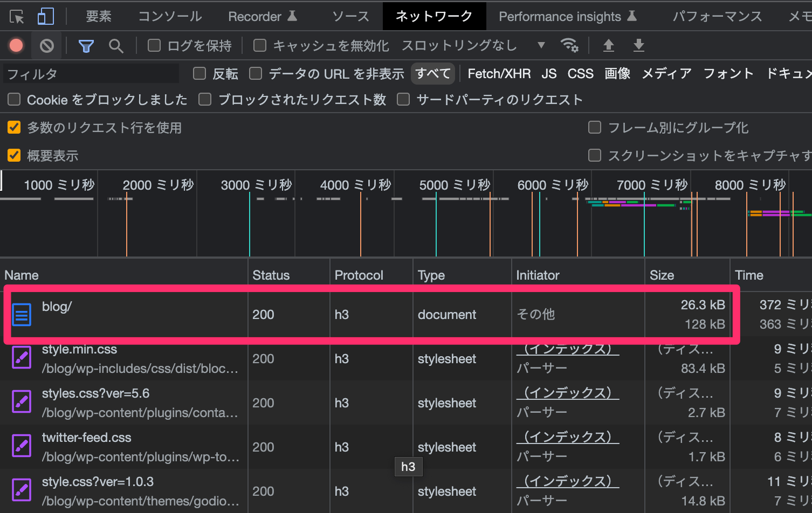Check Cookie をブロックしました checkbox
The image size is (812, 513).
(x=14, y=99)
